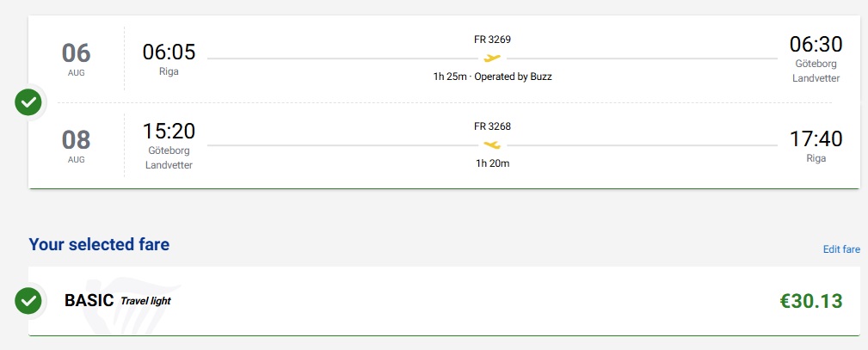Select flight number FR 3268

(492, 126)
